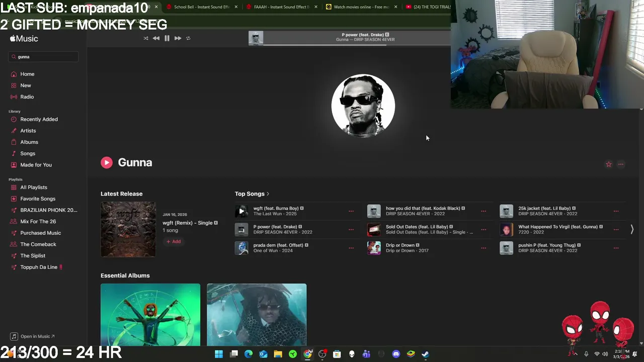This screenshot has height=362, width=644.
Task: Skip forward to the next track
Action: coord(178,38)
